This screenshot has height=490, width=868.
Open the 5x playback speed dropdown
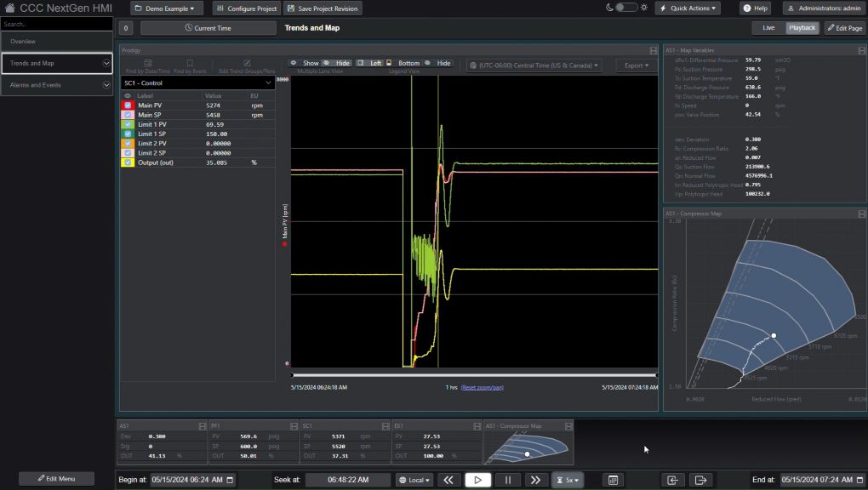coord(568,480)
